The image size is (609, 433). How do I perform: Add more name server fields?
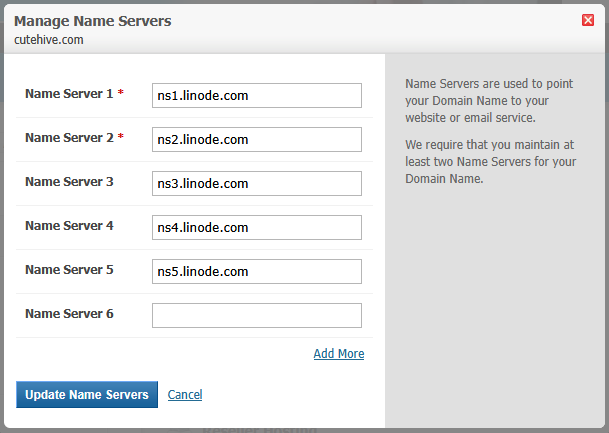pos(339,354)
